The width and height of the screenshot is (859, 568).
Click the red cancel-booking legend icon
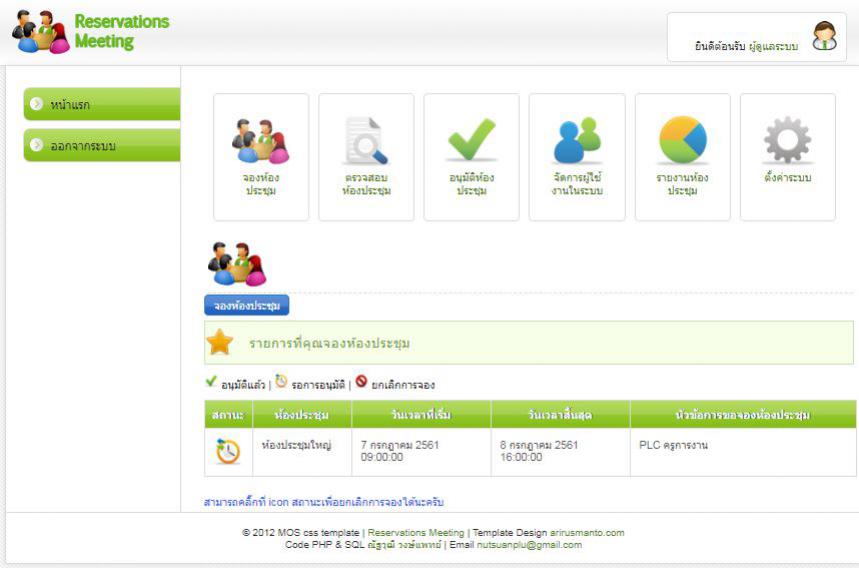point(361,381)
